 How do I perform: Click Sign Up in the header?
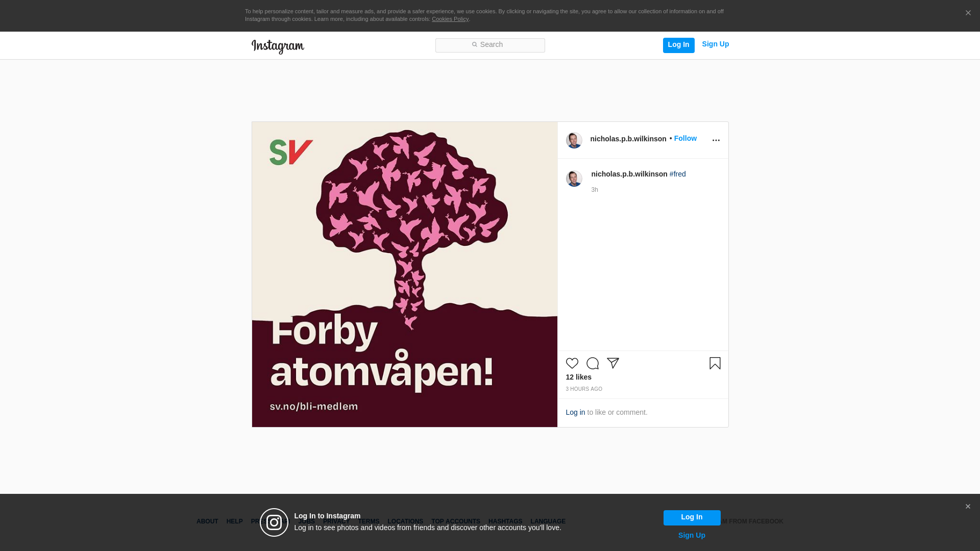click(715, 44)
